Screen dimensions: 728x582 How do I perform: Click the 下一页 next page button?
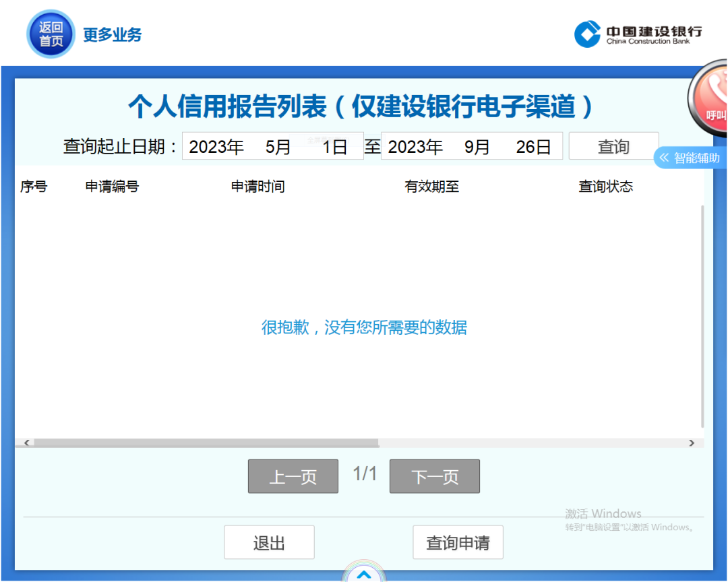pos(434,476)
